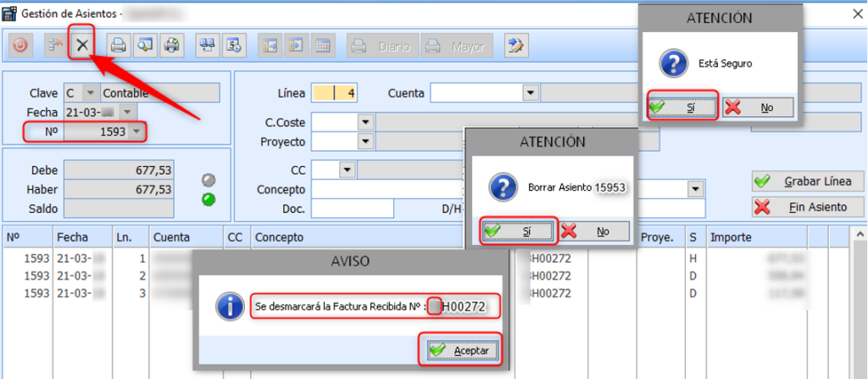This screenshot has height=379, width=868.
Task: Click the Fin Asiento button
Action: [808, 206]
